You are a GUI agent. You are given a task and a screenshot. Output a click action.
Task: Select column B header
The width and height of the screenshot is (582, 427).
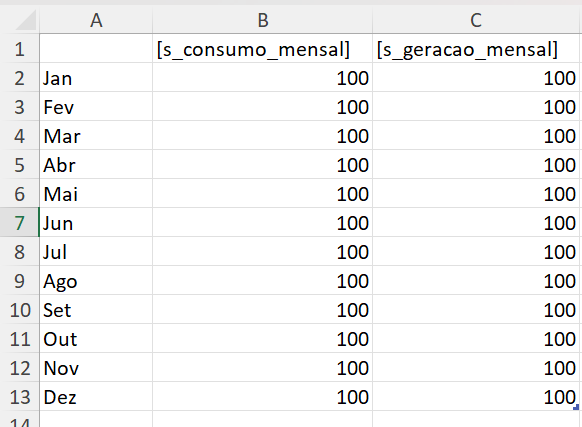coord(262,20)
